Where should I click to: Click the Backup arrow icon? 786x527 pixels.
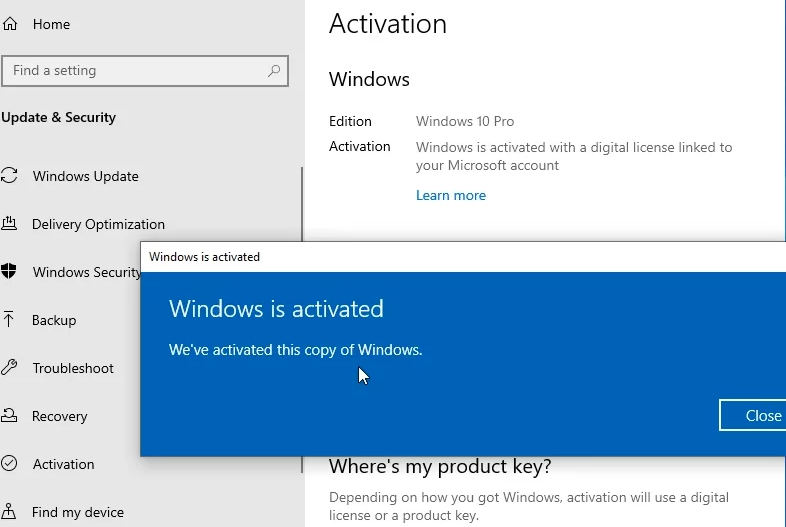pos(9,319)
